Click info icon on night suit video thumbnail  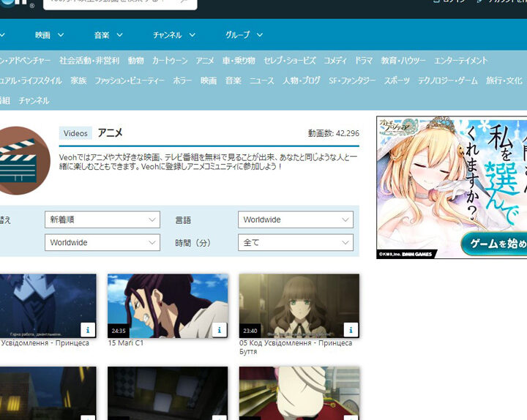tap(88, 330)
